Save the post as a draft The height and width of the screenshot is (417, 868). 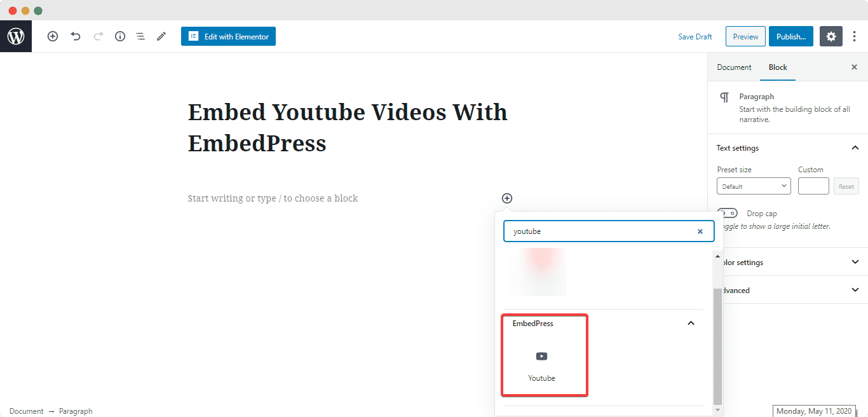click(695, 36)
